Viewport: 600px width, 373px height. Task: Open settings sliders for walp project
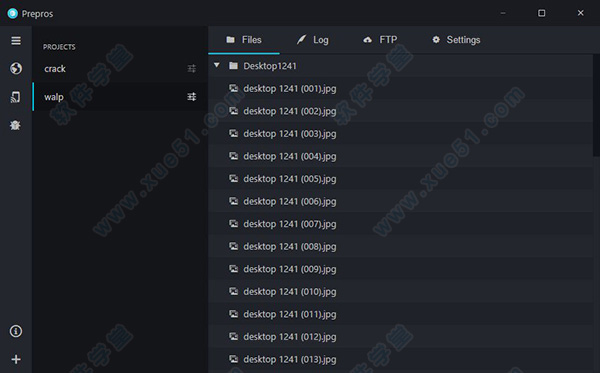[192, 97]
